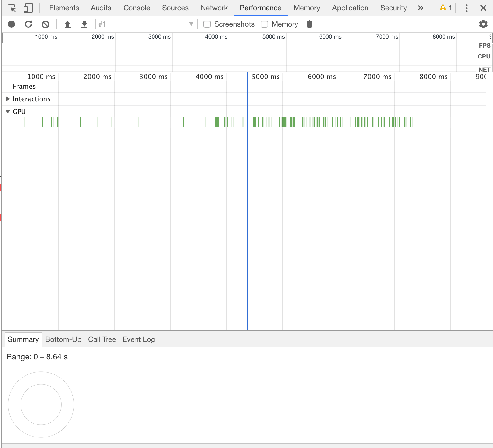493x448 pixels.
Task: Open the DevTools three-dot menu
Action: (467, 8)
